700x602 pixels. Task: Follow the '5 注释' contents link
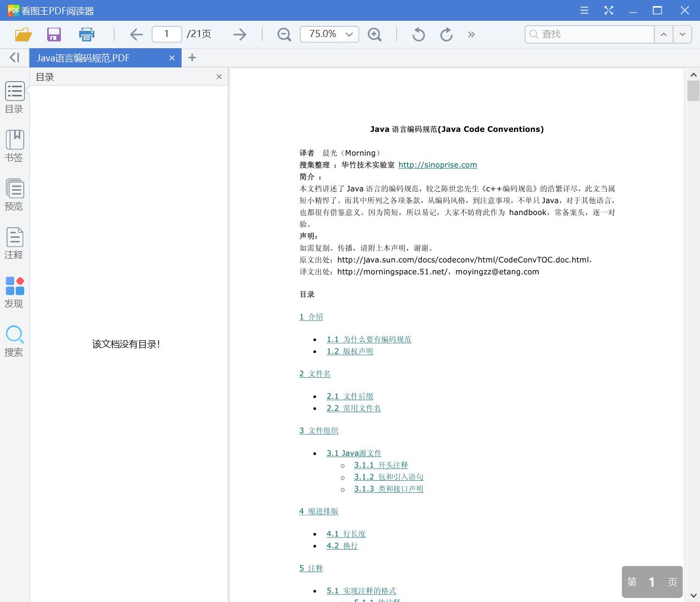click(x=311, y=568)
